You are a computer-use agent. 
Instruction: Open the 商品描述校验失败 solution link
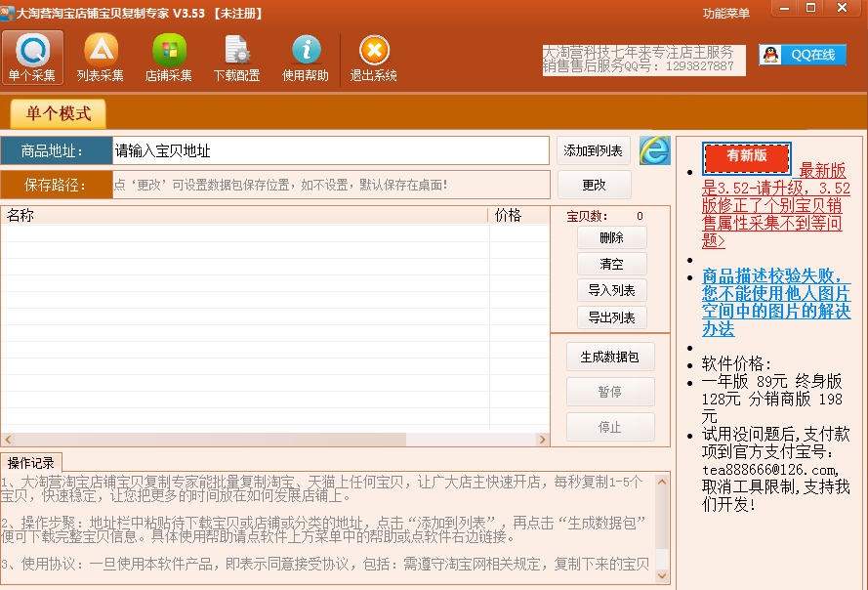tap(775, 303)
